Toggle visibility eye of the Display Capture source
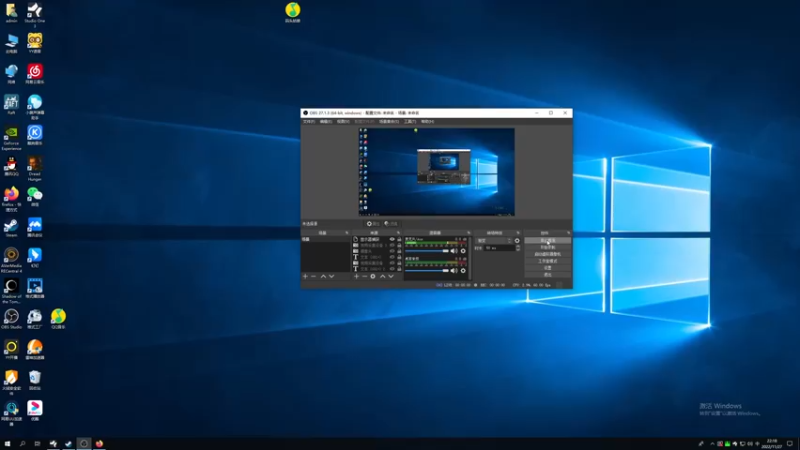This screenshot has width=800, height=450. click(x=392, y=239)
